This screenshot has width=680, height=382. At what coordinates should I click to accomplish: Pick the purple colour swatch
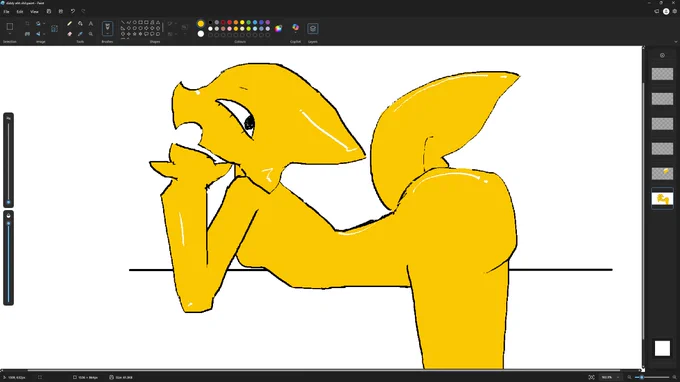pyautogui.click(x=268, y=22)
